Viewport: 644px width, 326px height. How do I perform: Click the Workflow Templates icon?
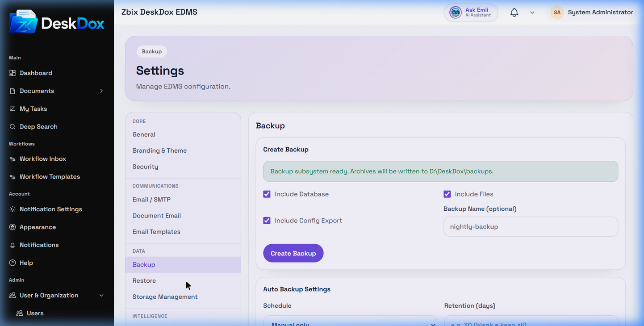13,176
